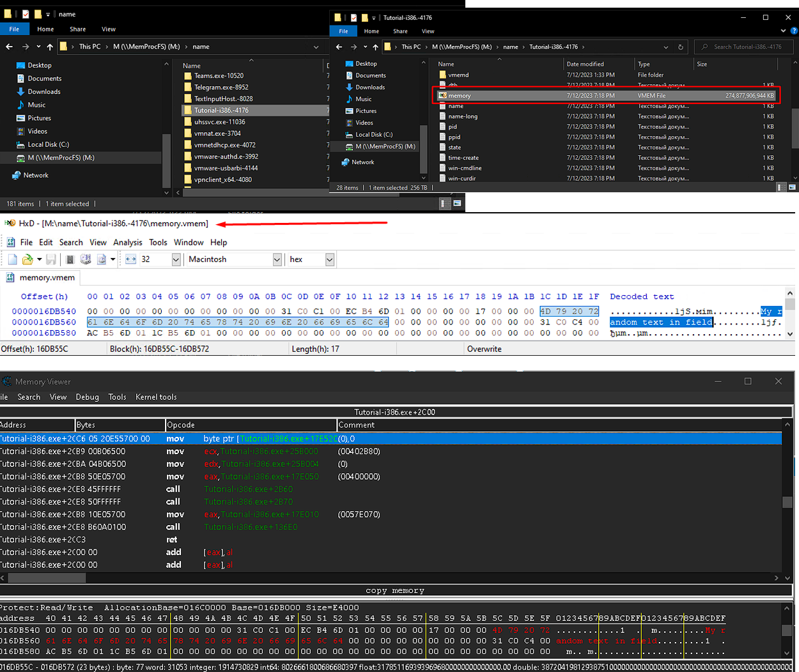Click the refresh icon in Tutorial-i386 Explorer window
The width and height of the screenshot is (799, 672).
coord(680,47)
